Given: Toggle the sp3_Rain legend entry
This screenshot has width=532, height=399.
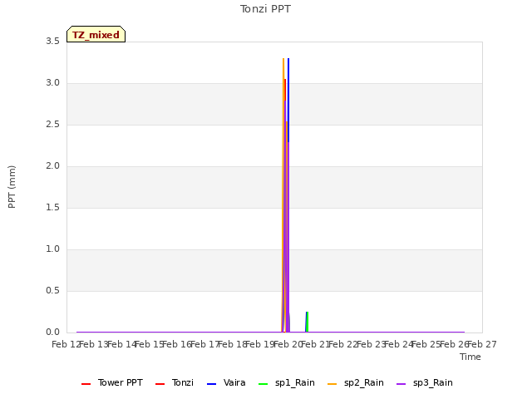Looking at the screenshot, I should tap(425, 382).
